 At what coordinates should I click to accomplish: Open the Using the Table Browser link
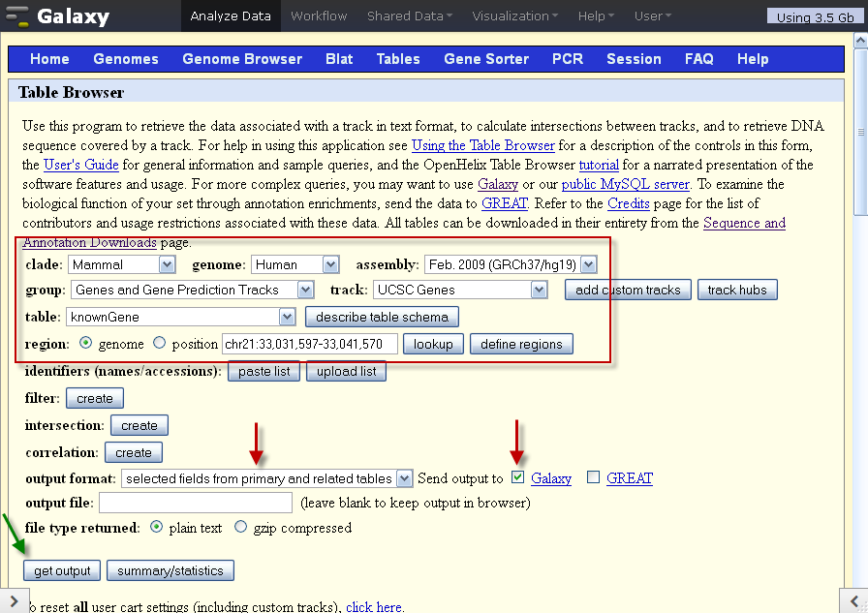click(483, 145)
